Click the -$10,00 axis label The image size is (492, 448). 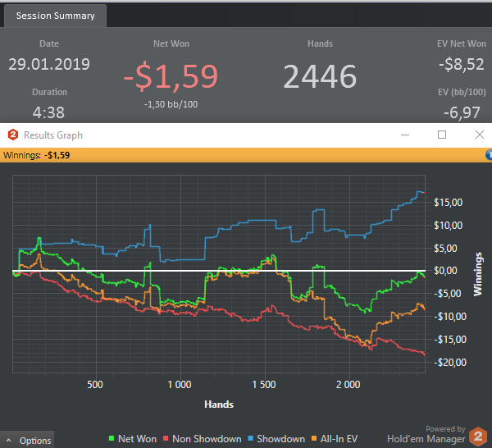click(x=450, y=316)
